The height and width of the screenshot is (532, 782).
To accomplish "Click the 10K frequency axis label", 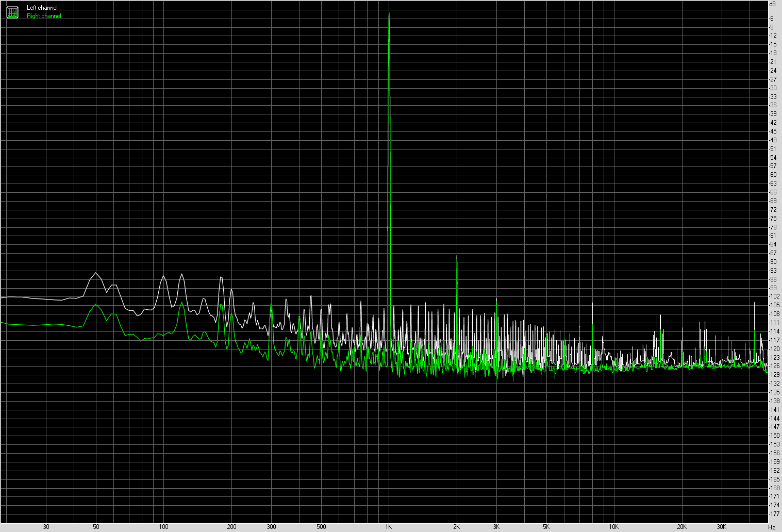I will coord(614,527).
